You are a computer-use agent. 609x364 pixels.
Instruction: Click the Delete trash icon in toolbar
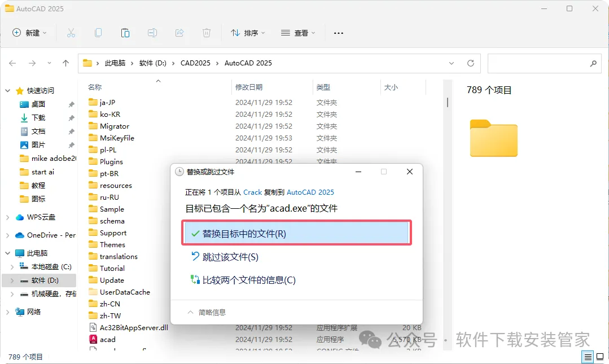(x=207, y=33)
